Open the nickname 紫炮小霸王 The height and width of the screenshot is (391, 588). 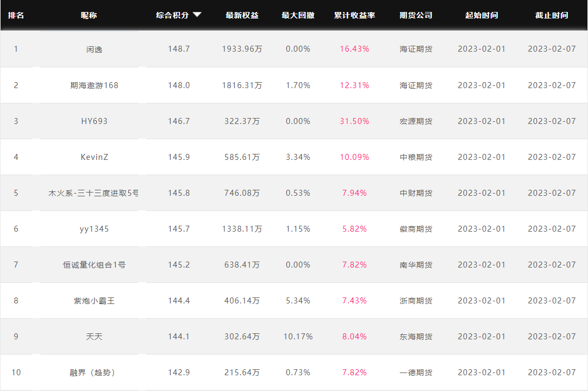tap(94, 301)
